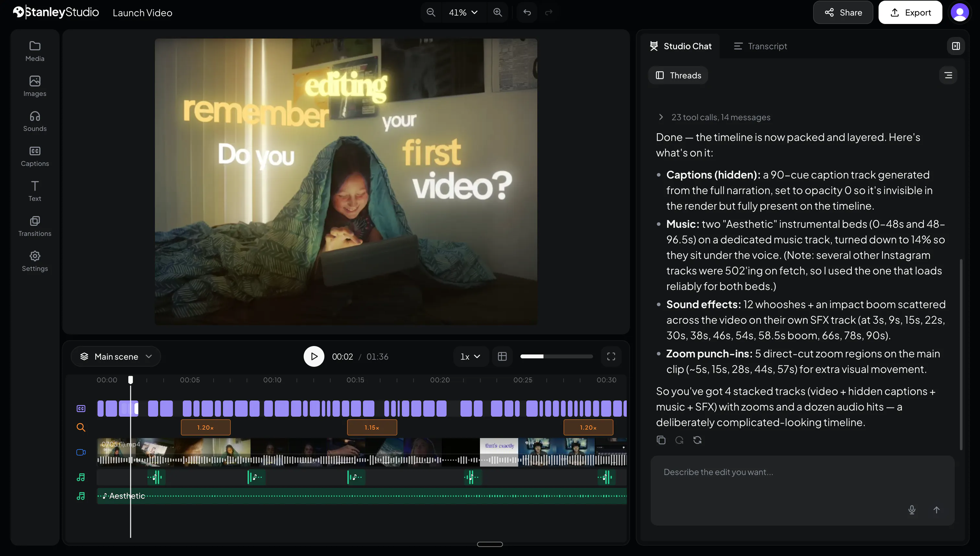Viewport: 980px width, 556px height.
Task: Click the undo arrow icon
Action: tap(527, 13)
